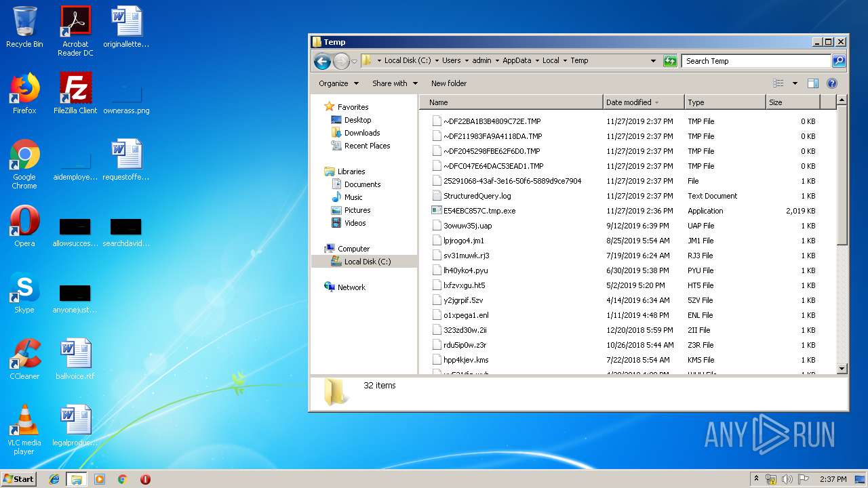Open the Firefox desktop shortcut
The height and width of the screenshot is (488, 868).
(x=24, y=94)
